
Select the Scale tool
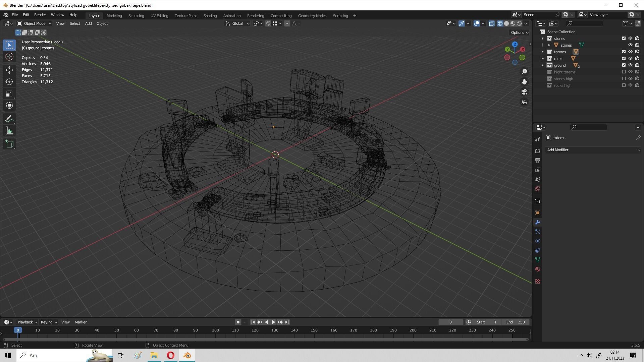point(9,94)
